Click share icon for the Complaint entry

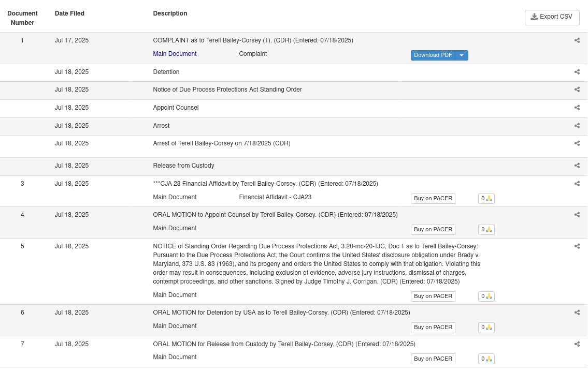click(x=577, y=40)
